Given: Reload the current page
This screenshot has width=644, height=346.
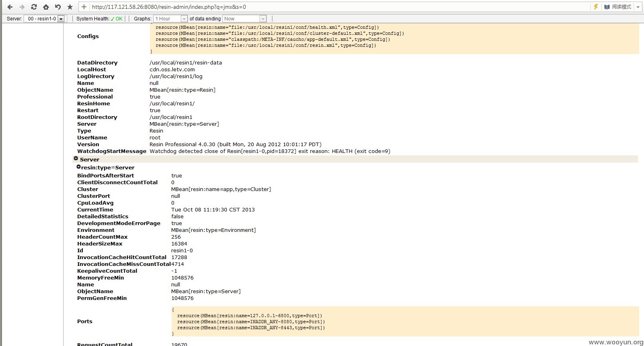Looking at the screenshot, I should coord(34,7).
